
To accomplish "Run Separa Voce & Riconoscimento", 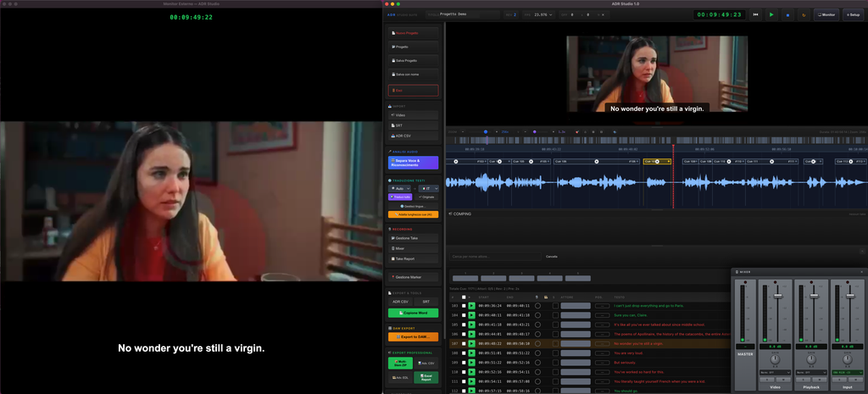I will [x=414, y=163].
